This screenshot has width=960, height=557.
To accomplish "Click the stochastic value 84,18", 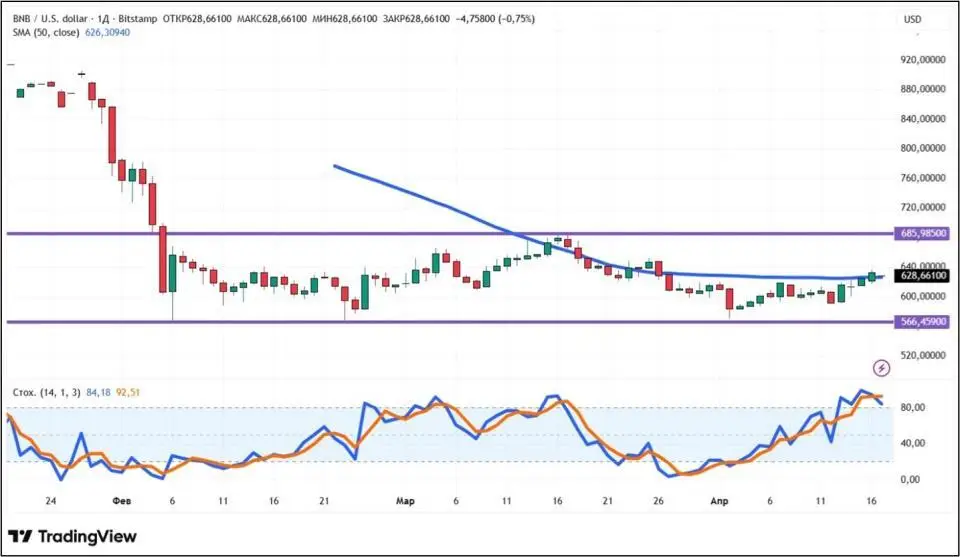I will (99, 392).
